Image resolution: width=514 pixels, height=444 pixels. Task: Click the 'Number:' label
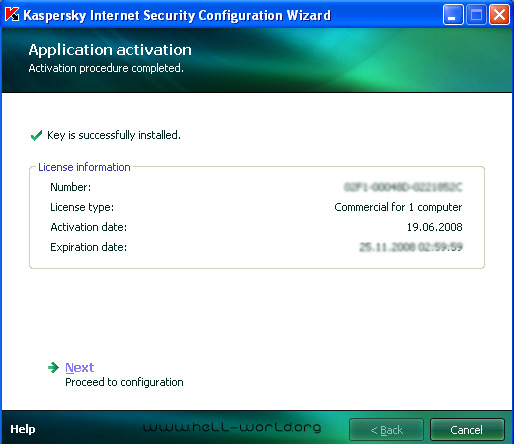tap(70, 187)
